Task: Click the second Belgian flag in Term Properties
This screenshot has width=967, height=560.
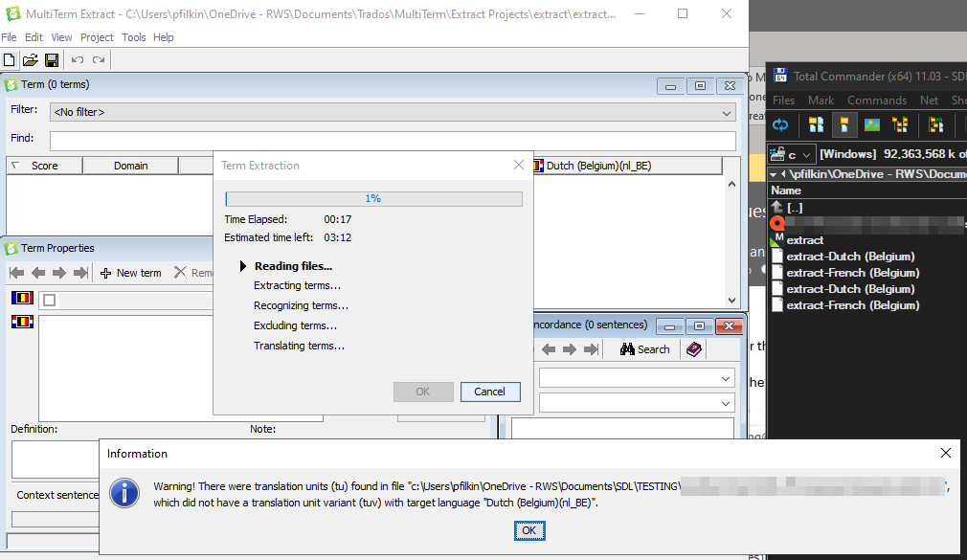Action: (22, 322)
